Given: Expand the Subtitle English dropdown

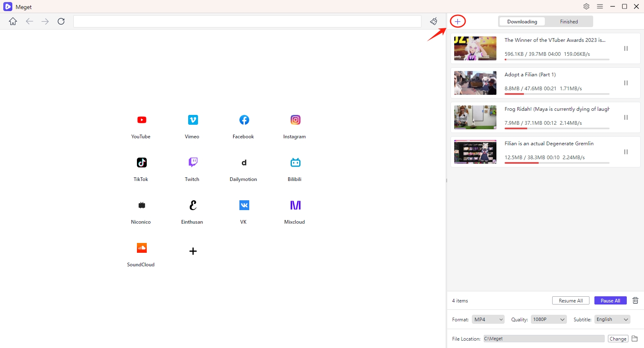Looking at the screenshot, I should 612,319.
